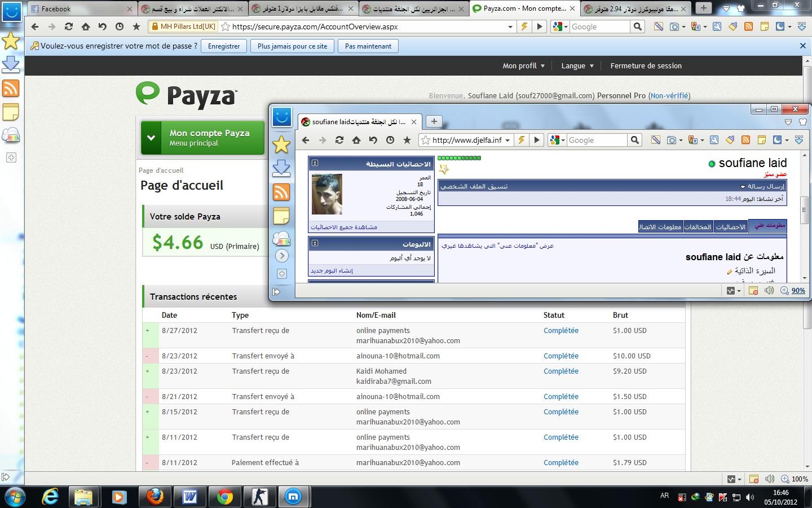812x508 pixels.
Task: Click home icon in front djelfa window toolbar
Action: coord(356,140)
